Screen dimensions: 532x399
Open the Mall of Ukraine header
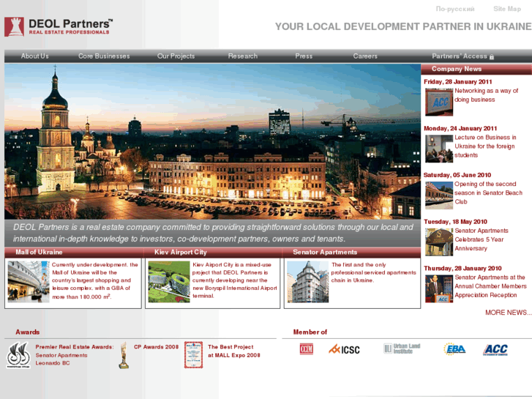tap(39, 253)
